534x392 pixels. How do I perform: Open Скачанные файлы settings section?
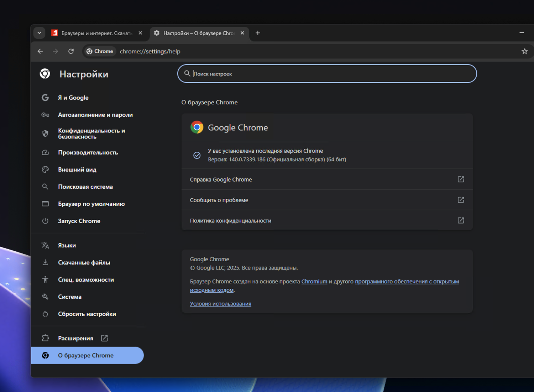tap(87, 262)
